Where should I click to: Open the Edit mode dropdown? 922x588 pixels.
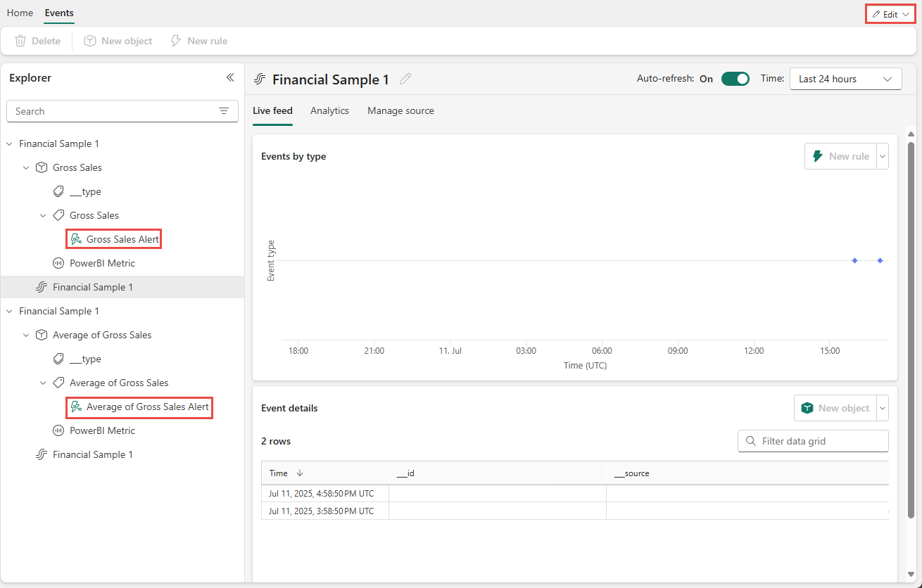click(x=890, y=14)
